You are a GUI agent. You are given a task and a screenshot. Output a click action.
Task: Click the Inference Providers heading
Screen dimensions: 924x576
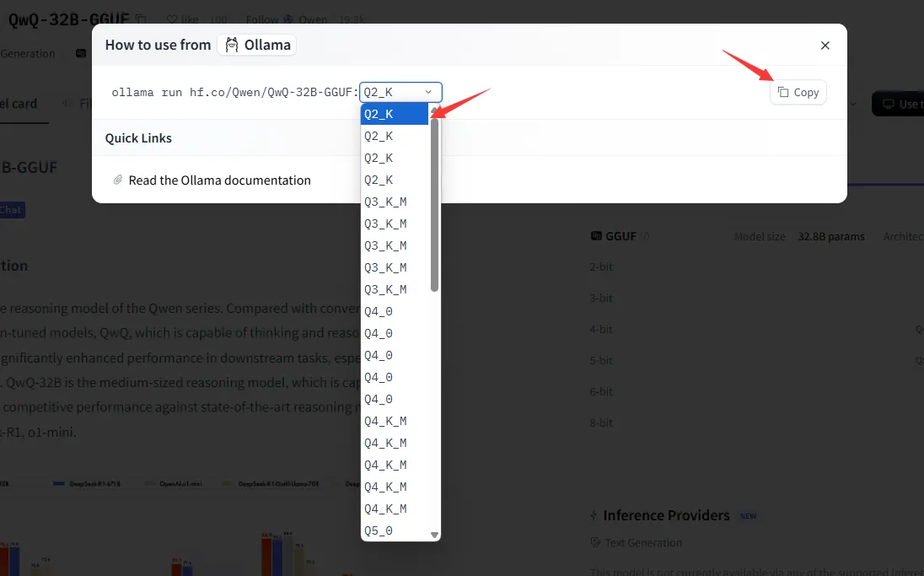[666, 515]
